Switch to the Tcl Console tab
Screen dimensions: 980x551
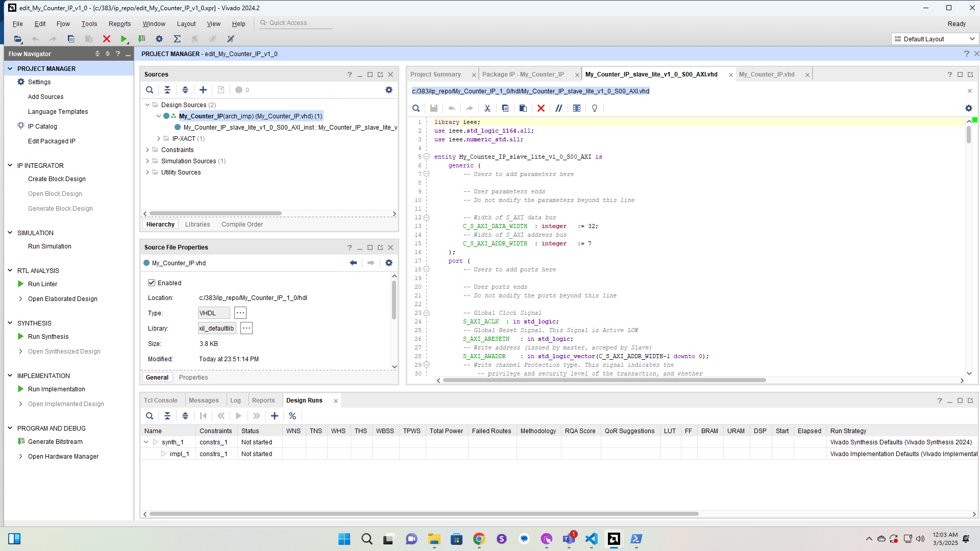160,400
